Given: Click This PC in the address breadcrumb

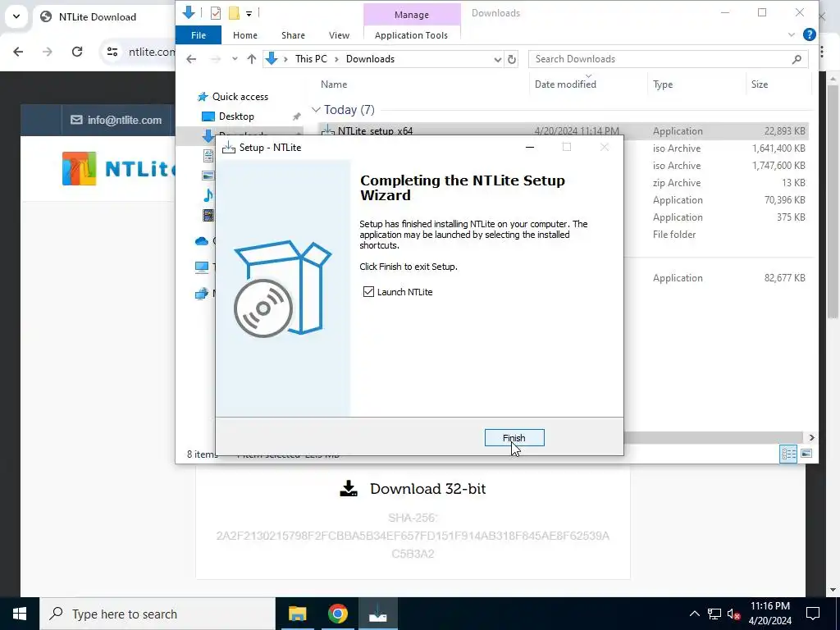Looking at the screenshot, I should 311,59.
